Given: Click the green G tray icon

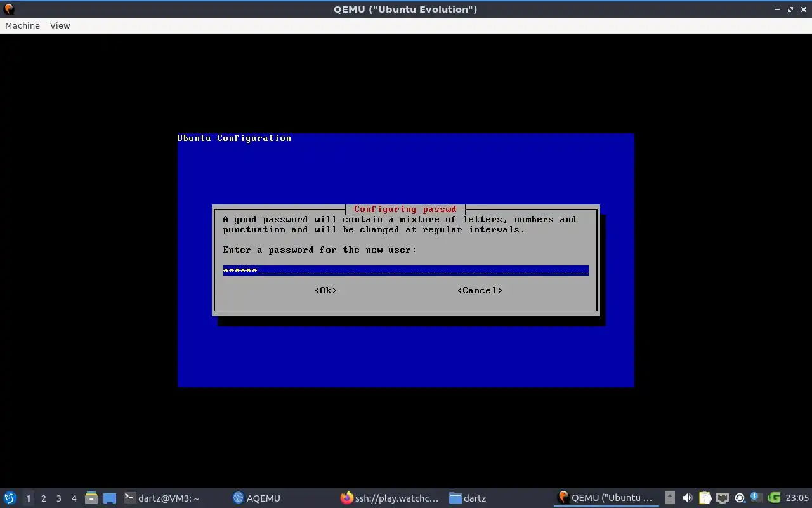Looking at the screenshot, I should pyautogui.click(x=773, y=498).
